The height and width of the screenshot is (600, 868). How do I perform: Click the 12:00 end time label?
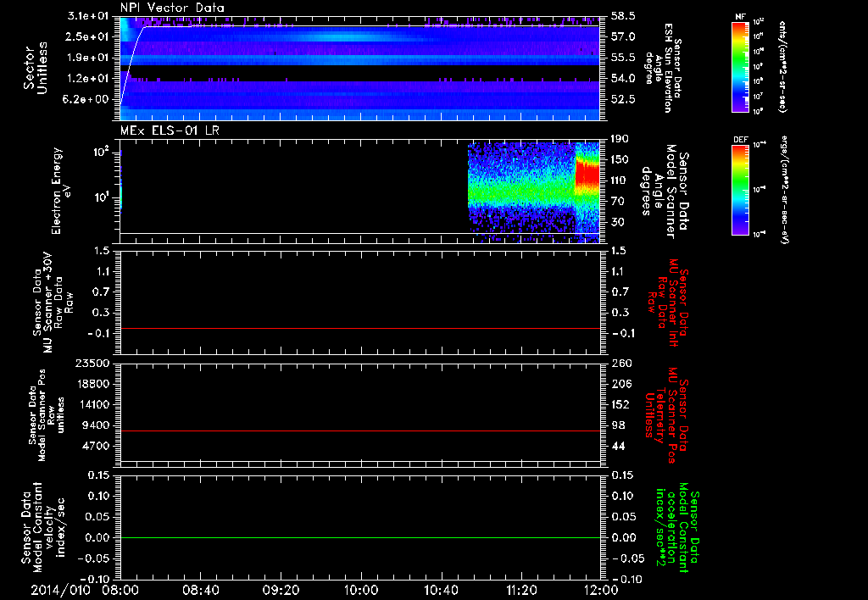click(x=601, y=589)
